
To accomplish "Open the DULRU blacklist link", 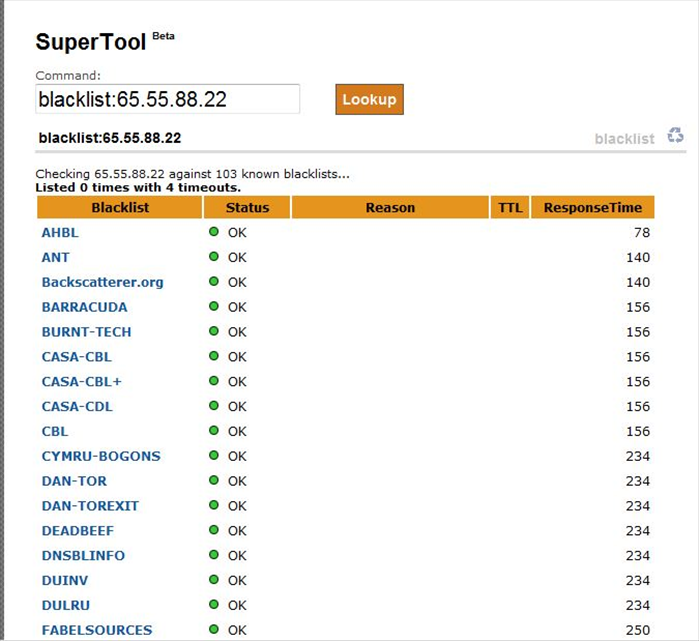I will pyautogui.click(x=66, y=606).
